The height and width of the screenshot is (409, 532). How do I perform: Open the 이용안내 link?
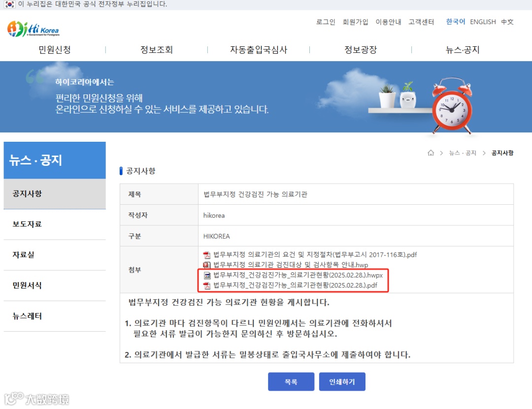388,22
